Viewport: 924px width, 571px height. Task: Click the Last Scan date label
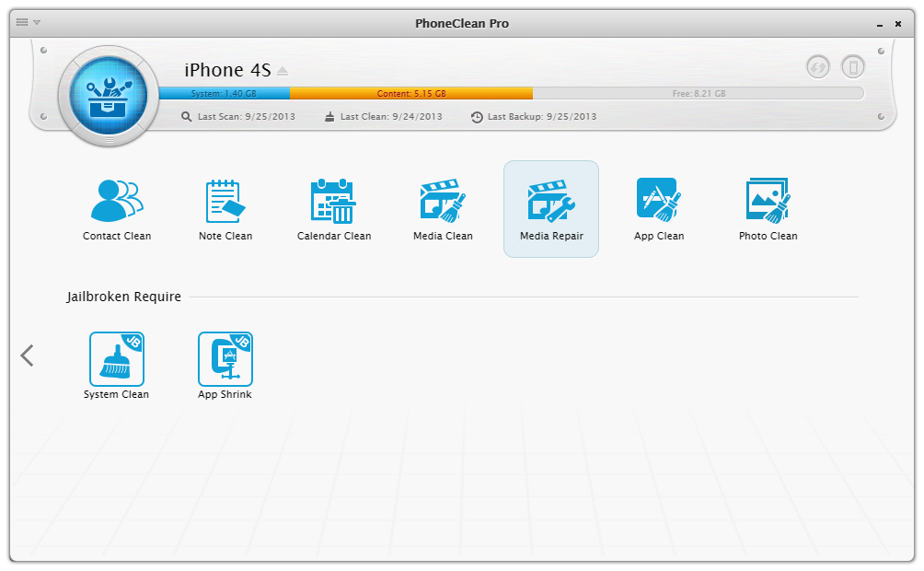tap(238, 117)
